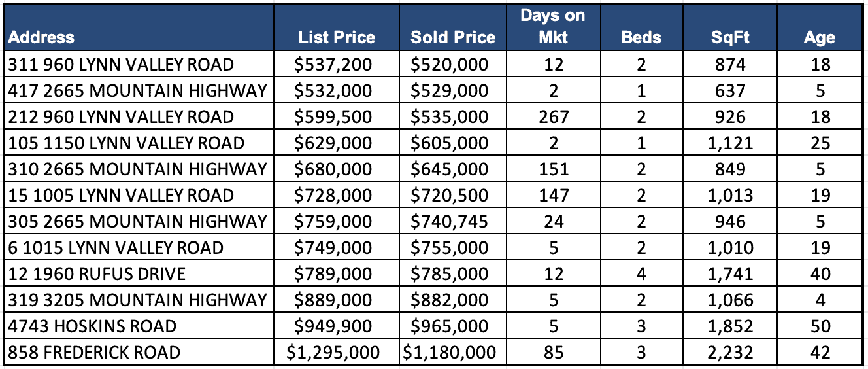
Task: Click the 4743 Hoskins Road address
Action: 93,326
